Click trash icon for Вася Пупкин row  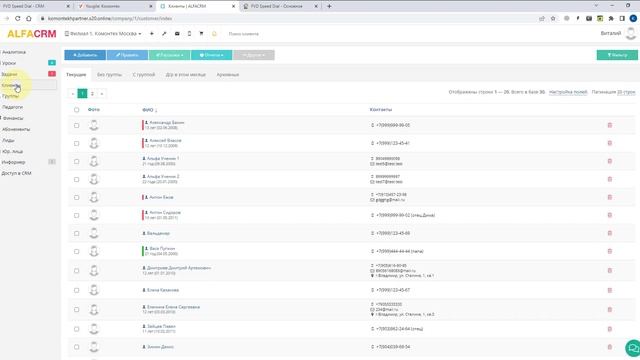610,251
